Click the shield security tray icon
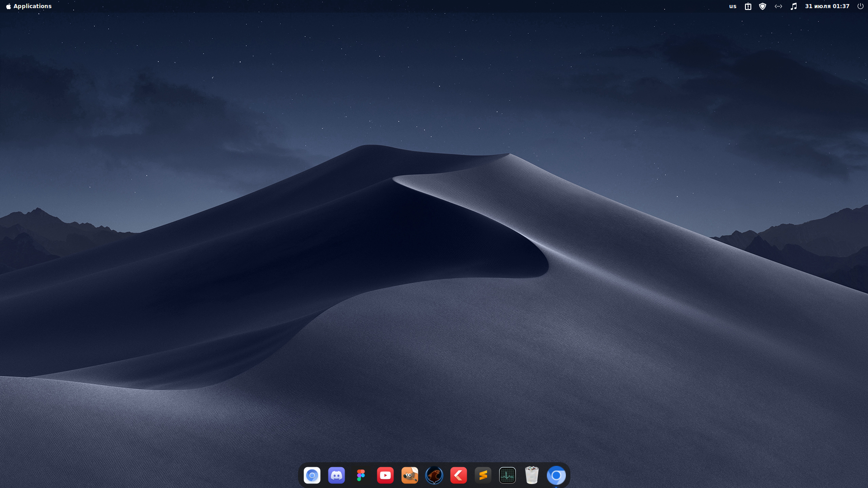Image resolution: width=868 pixels, height=488 pixels. (763, 6)
